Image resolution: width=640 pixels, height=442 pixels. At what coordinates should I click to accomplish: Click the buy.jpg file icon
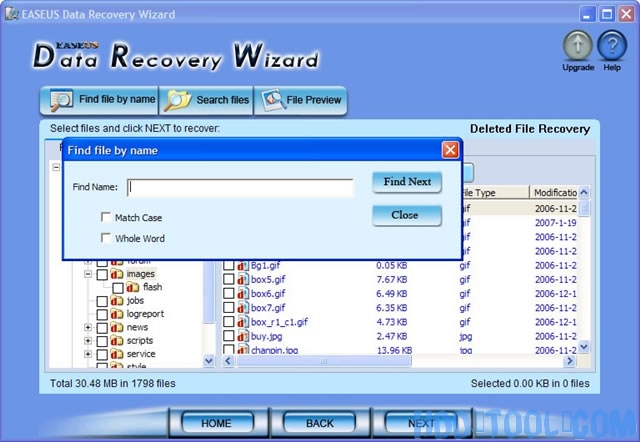pos(243,336)
